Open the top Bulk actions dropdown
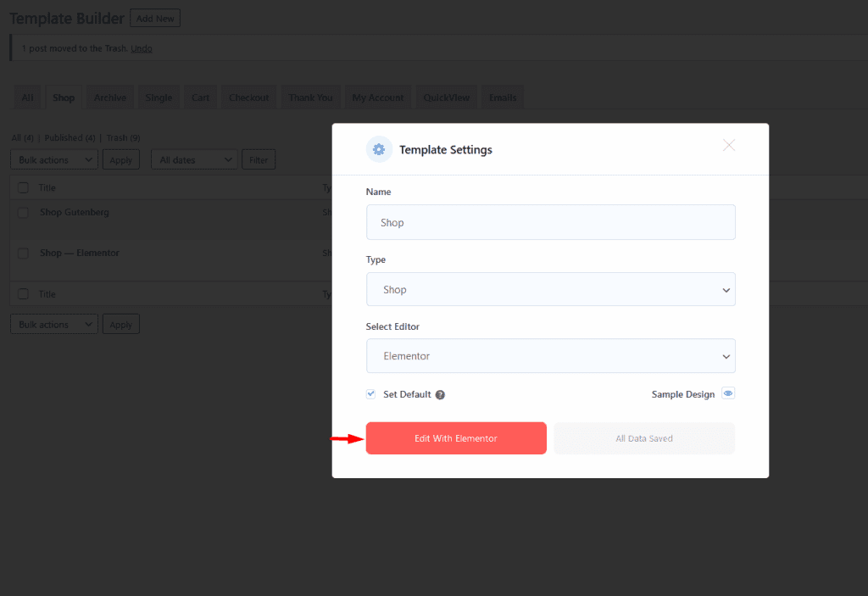The image size is (868, 596). click(54, 159)
